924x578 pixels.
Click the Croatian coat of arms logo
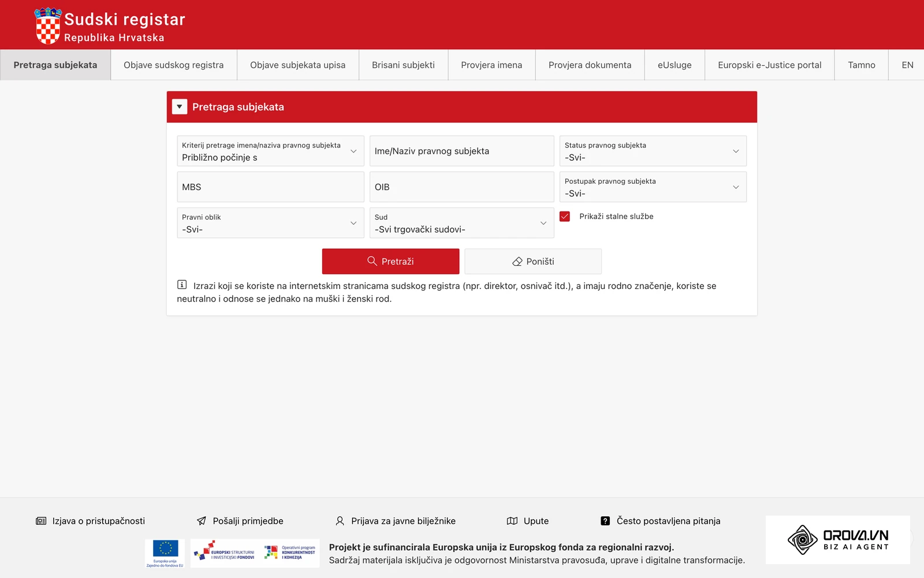coord(48,26)
